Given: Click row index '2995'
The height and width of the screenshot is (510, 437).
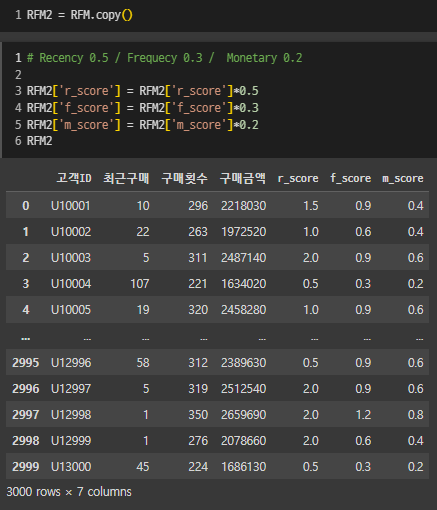Looking at the screenshot, I should pyautogui.click(x=26, y=363).
